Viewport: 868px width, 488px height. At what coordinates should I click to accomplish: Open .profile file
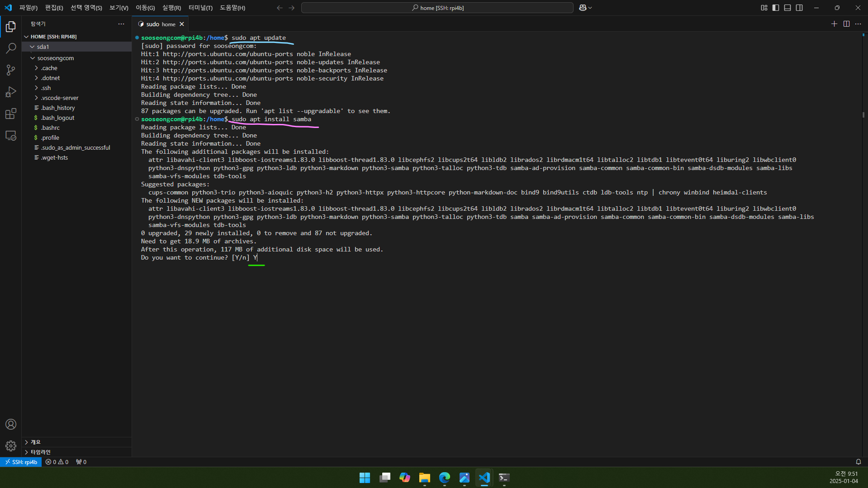pyautogui.click(x=76, y=137)
